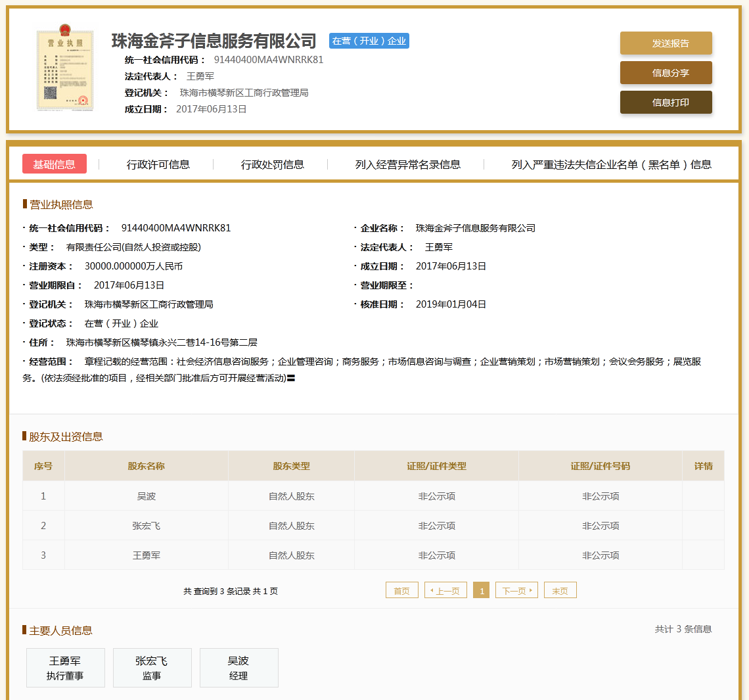Go to 首页 in shareholder pagination
This screenshot has width=749, height=700.
[x=401, y=590]
